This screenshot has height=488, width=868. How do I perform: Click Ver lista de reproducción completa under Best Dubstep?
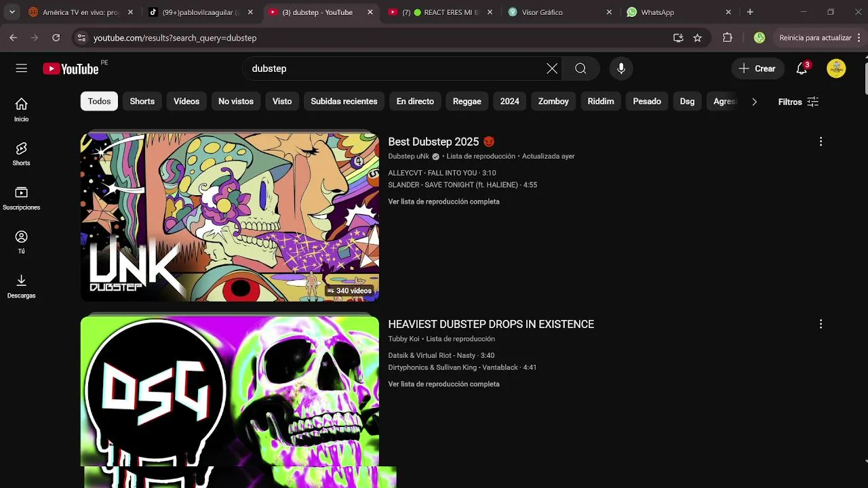(x=443, y=201)
